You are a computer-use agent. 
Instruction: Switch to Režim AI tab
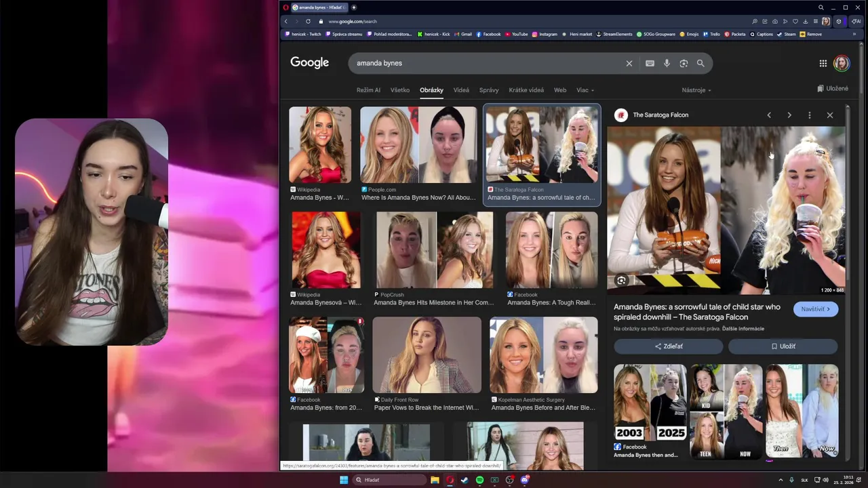coord(368,90)
